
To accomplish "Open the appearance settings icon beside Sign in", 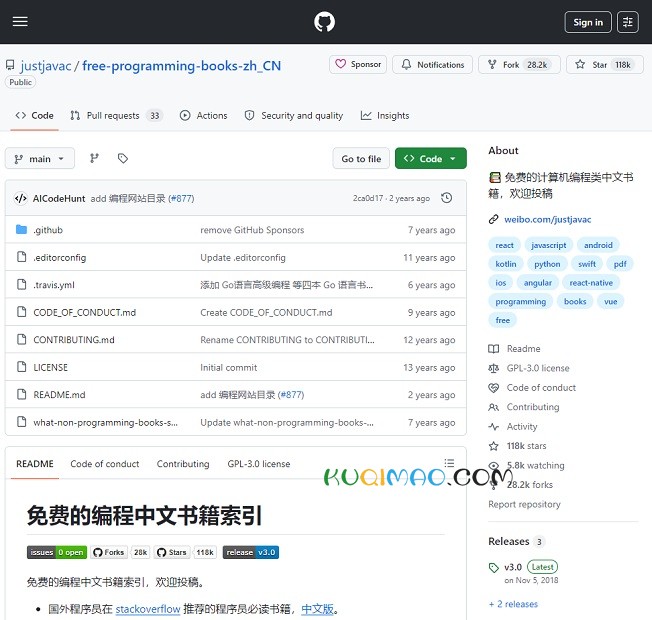I will tap(627, 22).
